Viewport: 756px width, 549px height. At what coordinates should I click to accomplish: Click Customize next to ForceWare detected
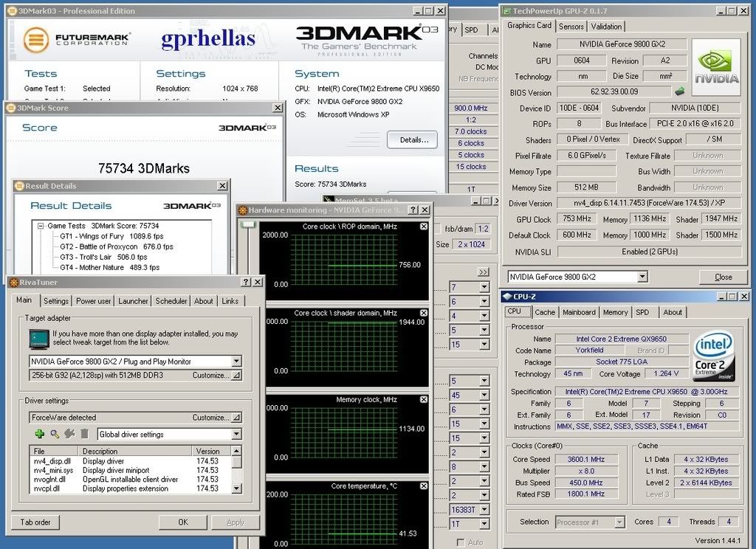pos(211,418)
